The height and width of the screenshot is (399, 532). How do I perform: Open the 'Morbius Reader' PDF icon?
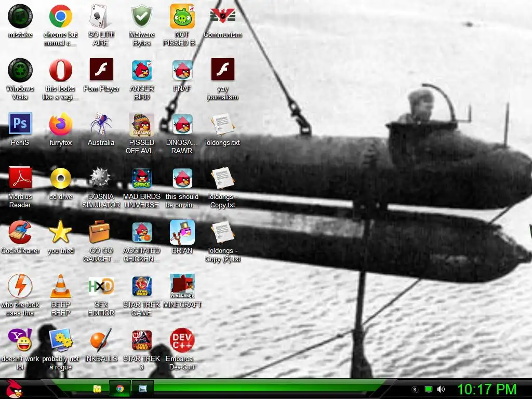[x=20, y=178]
